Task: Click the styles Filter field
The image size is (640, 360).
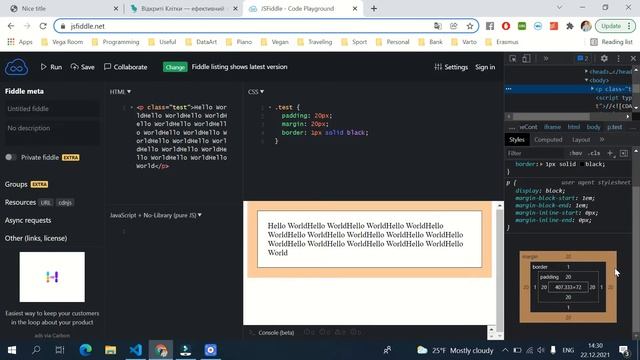Action: [536, 153]
